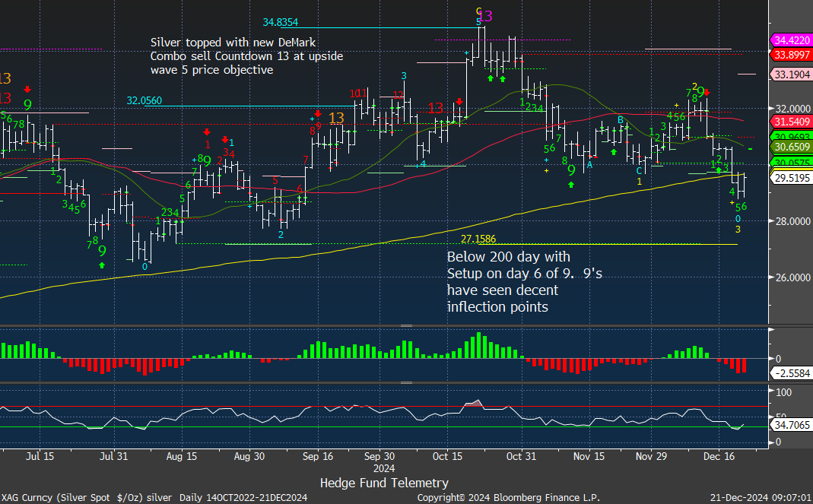Click the green 9 at December high
The image size is (813, 504).
coord(701,93)
